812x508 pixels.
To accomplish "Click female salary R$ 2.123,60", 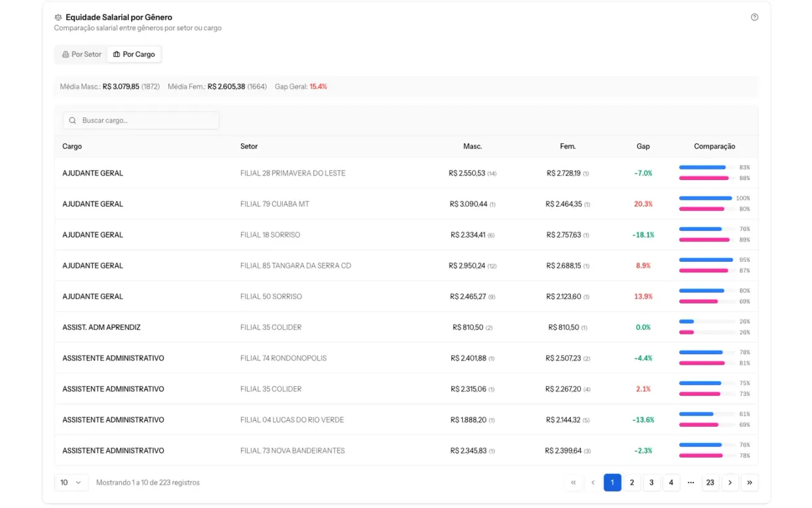I will point(564,297).
